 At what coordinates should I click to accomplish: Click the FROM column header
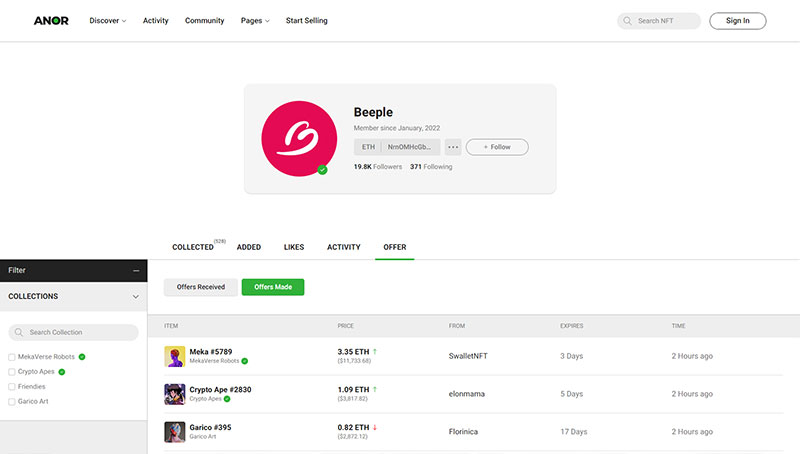[x=457, y=326]
